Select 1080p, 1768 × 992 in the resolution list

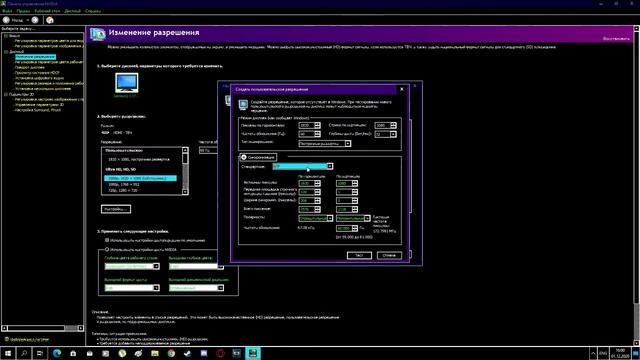tap(124, 184)
